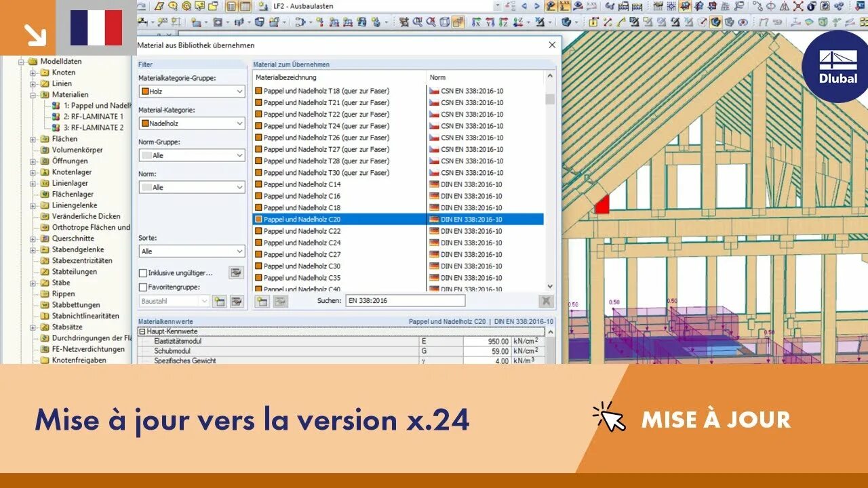Click the Elastizitätsmodul value 950.00

click(x=487, y=342)
